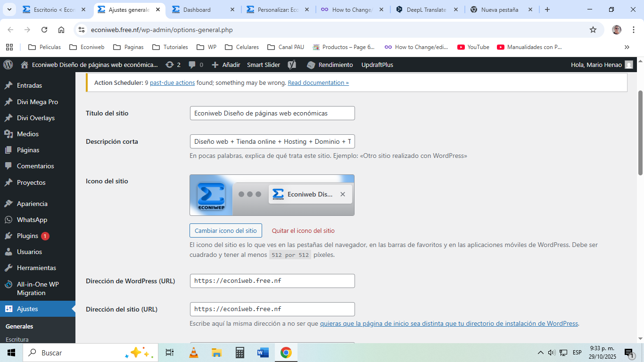Bookmark this page with the star icon

593,30
